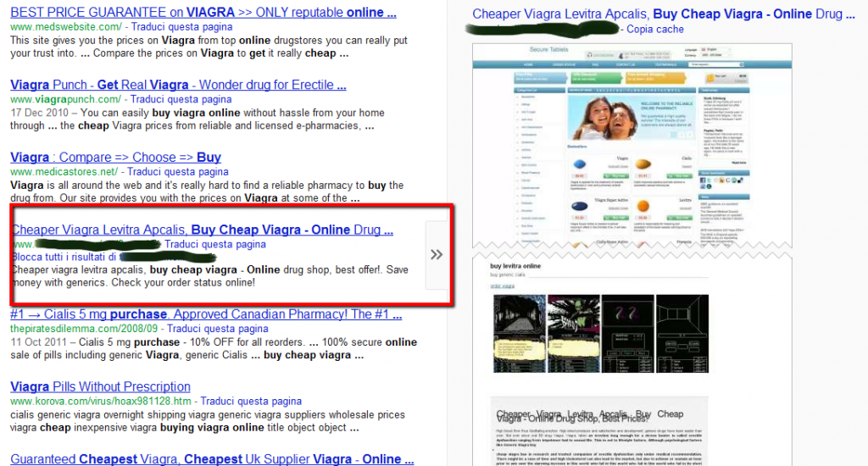Click the third game screenshot thumbnail
868x466 pixels.
pos(628,334)
